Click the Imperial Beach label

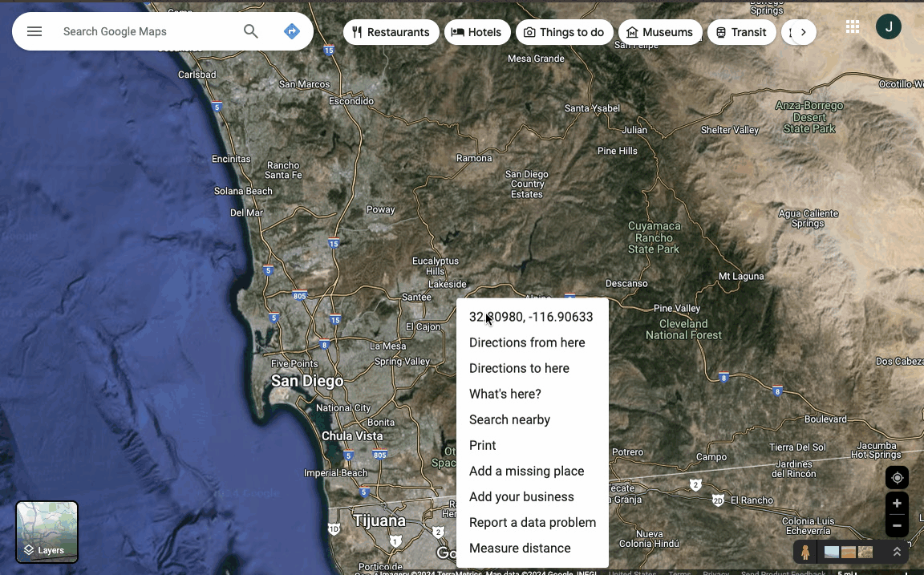335,473
